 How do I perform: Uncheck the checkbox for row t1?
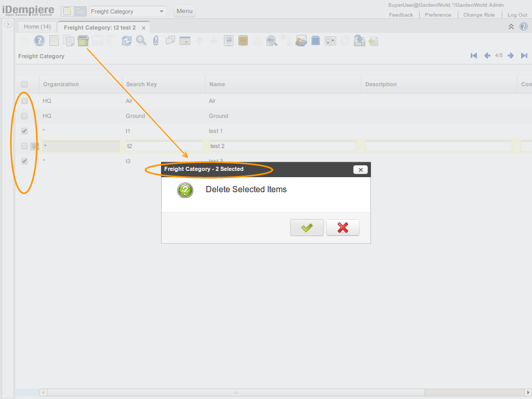24,131
